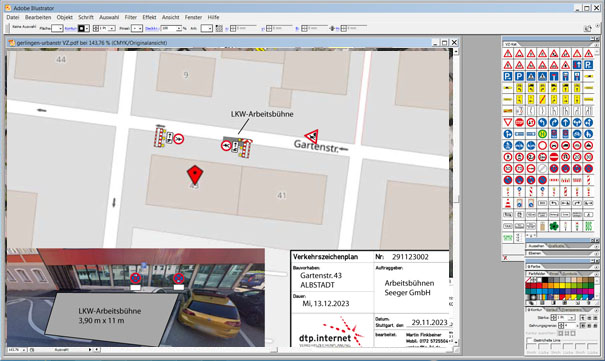Set the butt cap stroke option

coord(583,318)
